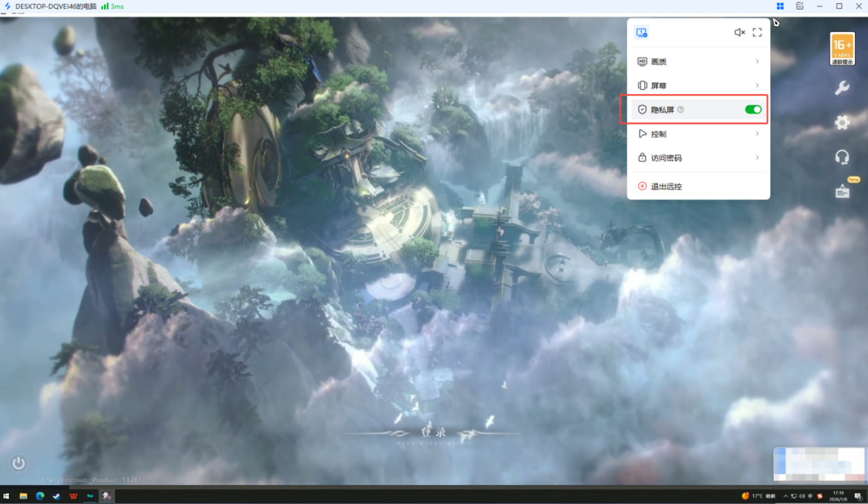Click the 16+ age rating badge
Viewport: 868px width, 504px height.
[x=843, y=48]
